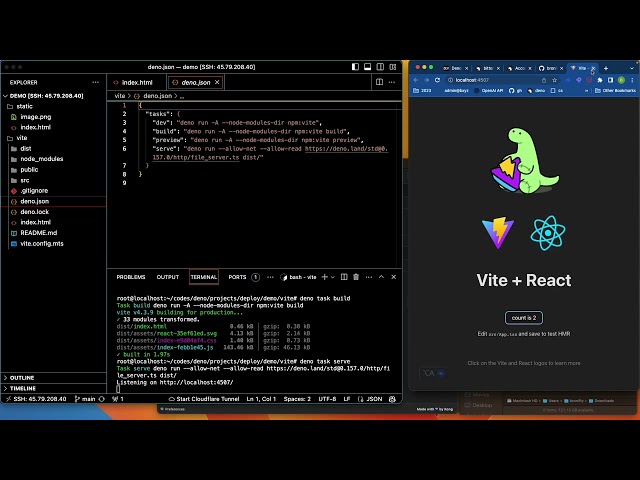Open Explorer more actions ellipsis
The height and width of the screenshot is (480, 640).
coord(96,82)
